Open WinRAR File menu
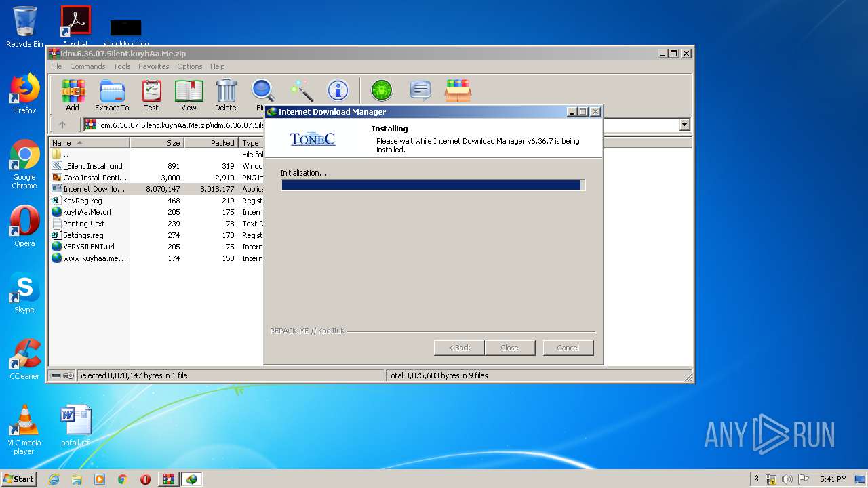The height and width of the screenshot is (488, 868). pos(56,66)
